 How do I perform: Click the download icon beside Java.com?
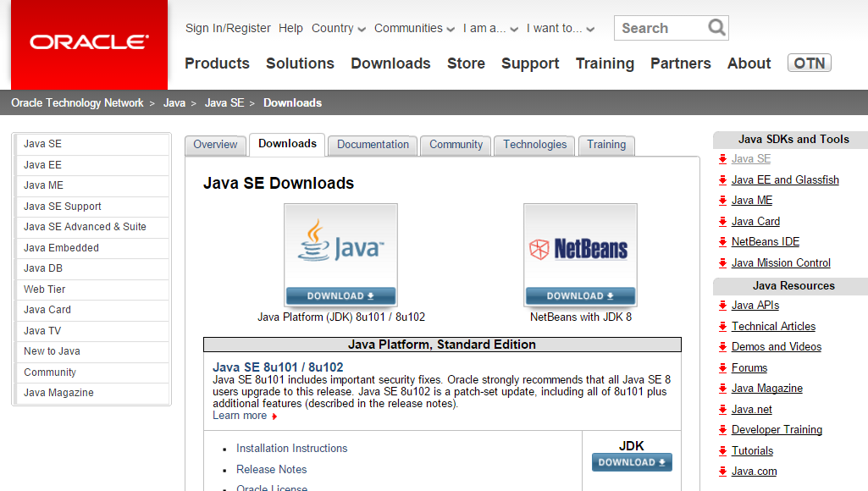click(x=722, y=472)
